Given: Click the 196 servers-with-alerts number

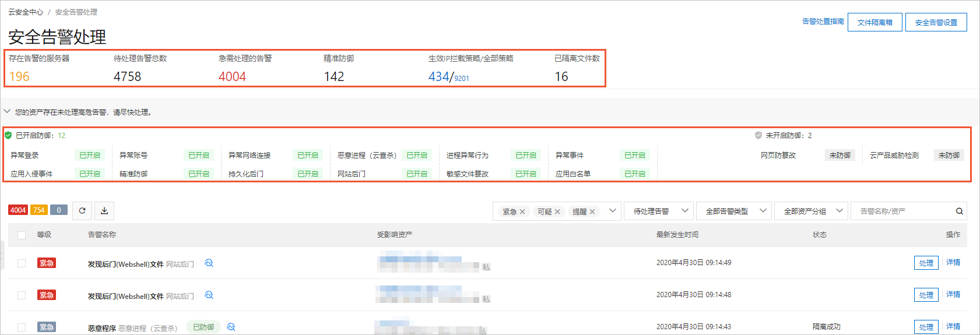Looking at the screenshot, I should coord(19,76).
